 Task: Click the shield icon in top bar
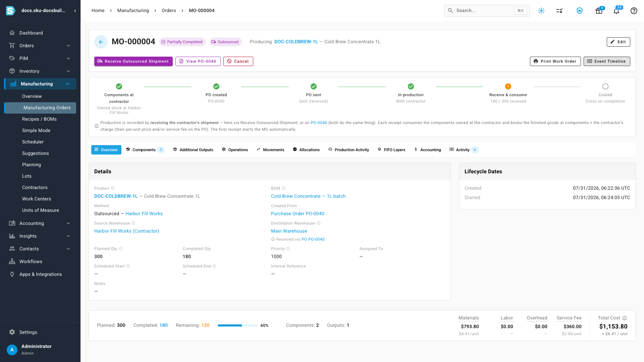point(580,11)
